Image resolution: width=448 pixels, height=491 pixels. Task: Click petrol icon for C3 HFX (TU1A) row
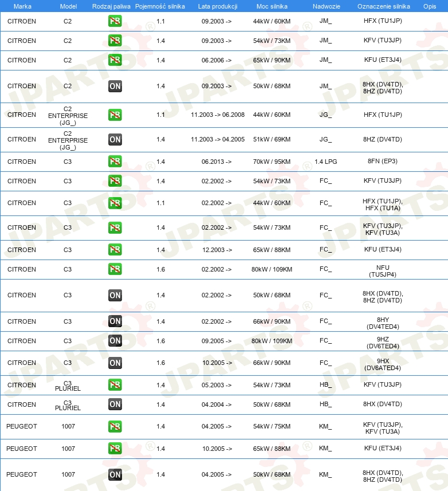(115, 203)
